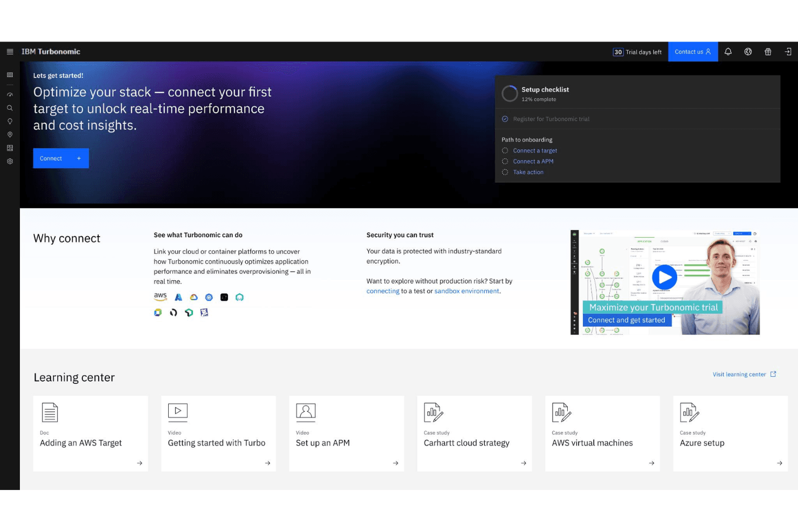
Task: Open the dashboard grid icon in sidebar
Action: point(10,75)
